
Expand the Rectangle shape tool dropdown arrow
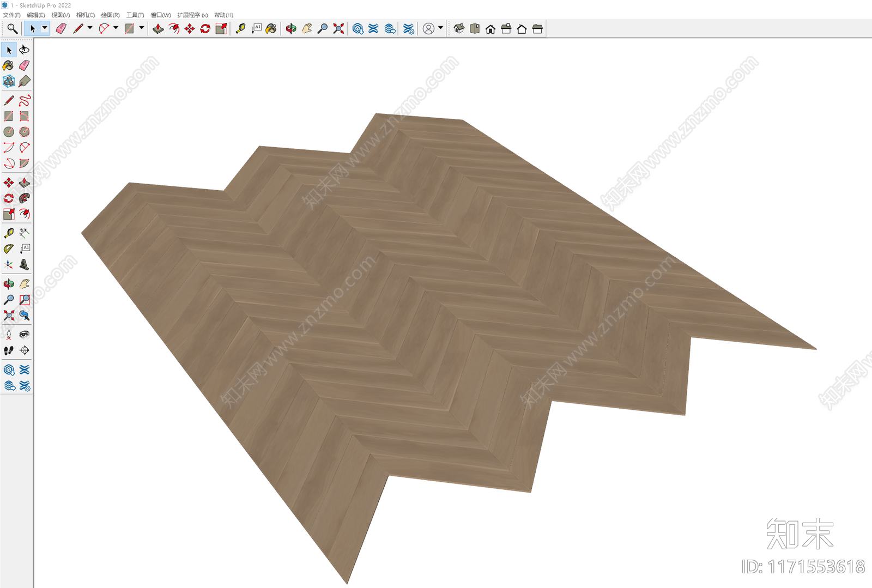pos(141,28)
